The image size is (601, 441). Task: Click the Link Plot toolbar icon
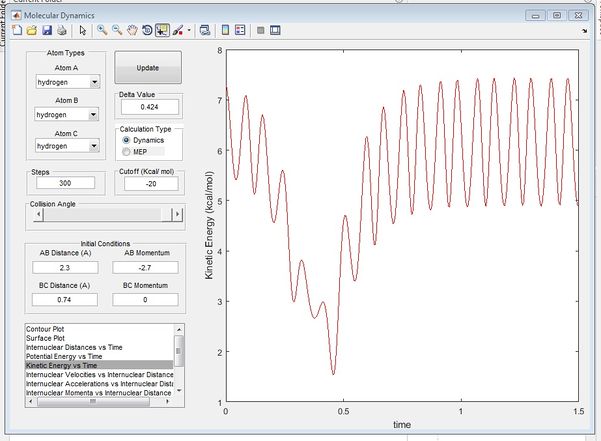tap(205, 30)
